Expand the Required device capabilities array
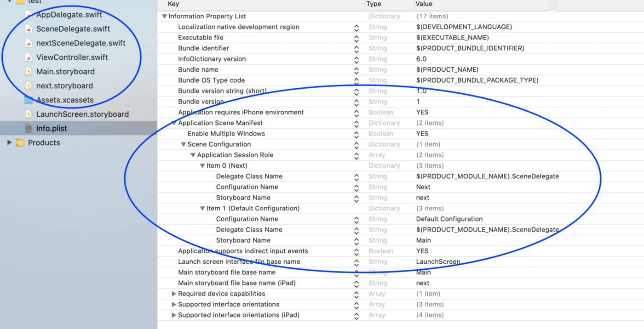The height and width of the screenshot is (329, 644). pyautogui.click(x=174, y=294)
